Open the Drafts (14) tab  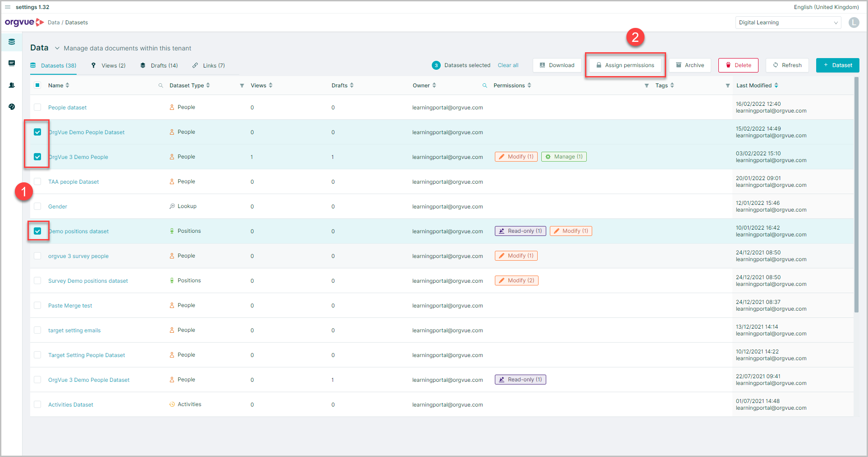[x=159, y=66]
